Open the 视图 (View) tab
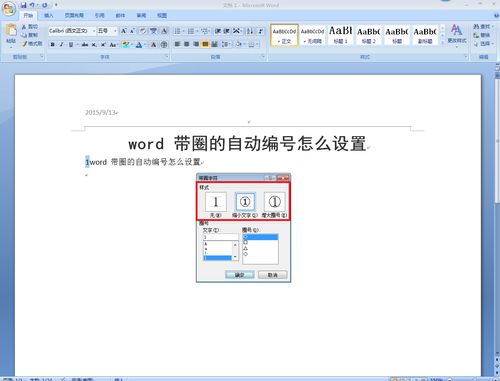 [162, 15]
